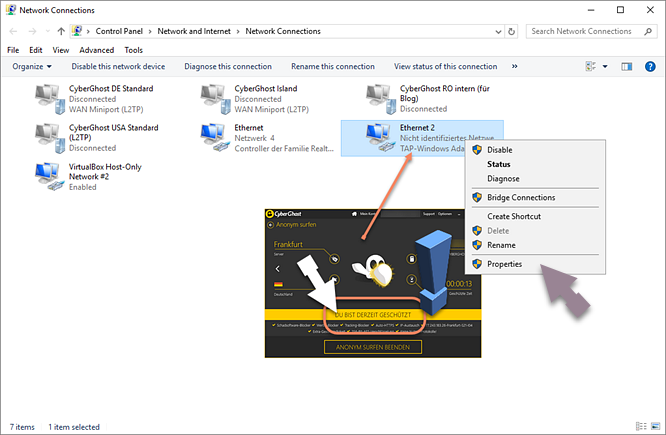The width and height of the screenshot is (666, 435).
Task: Refresh the Network Connections view
Action: tap(511, 31)
